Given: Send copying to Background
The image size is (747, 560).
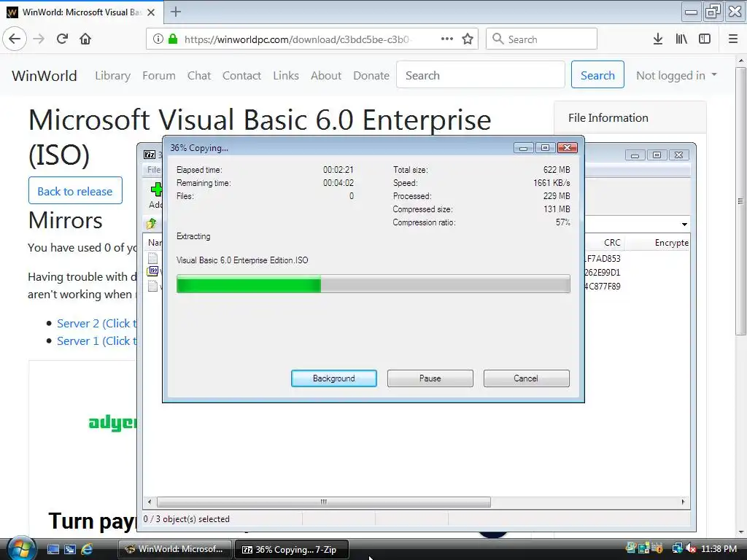Looking at the screenshot, I should pos(334,378).
